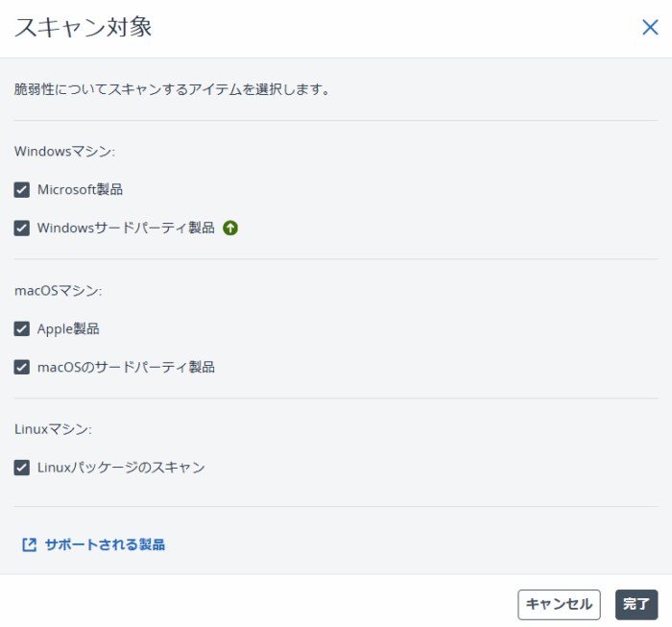Viewport: 672px width, 627px height.
Task: Click the Windowsサードパーティ製品 label text
Action: (x=126, y=229)
